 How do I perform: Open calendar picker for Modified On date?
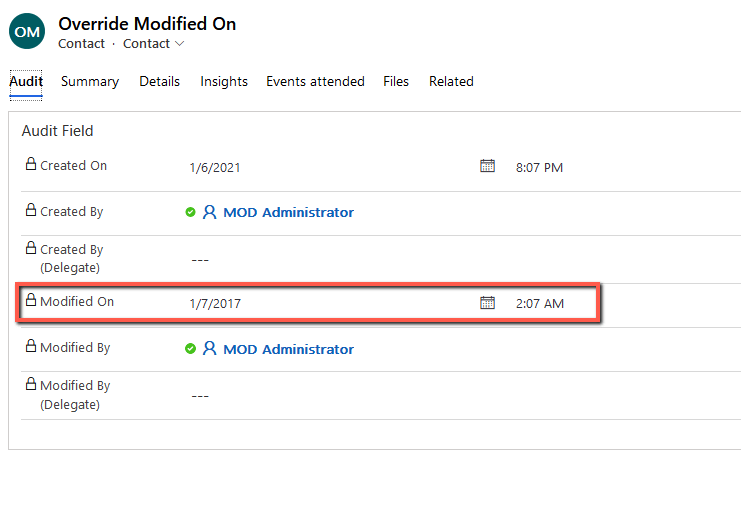pyautogui.click(x=487, y=302)
